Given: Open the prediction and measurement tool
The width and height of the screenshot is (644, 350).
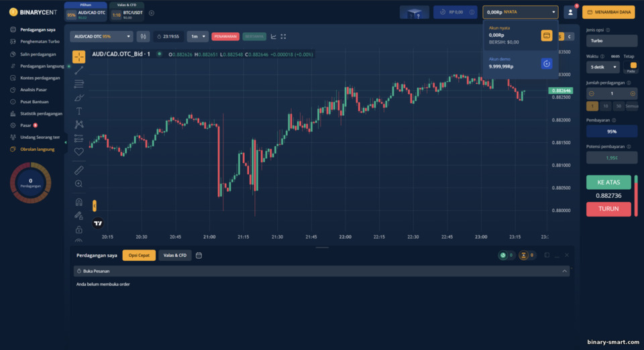Looking at the screenshot, I should point(79,138).
